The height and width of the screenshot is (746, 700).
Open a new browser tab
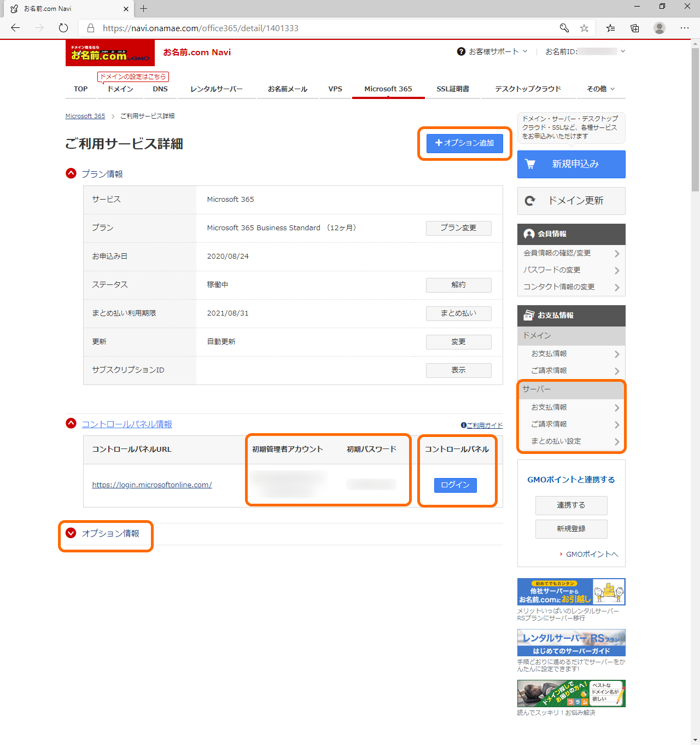point(144,8)
